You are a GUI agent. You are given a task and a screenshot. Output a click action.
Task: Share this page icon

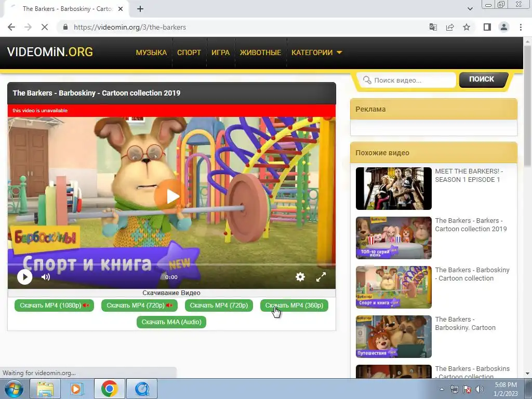[450, 27]
